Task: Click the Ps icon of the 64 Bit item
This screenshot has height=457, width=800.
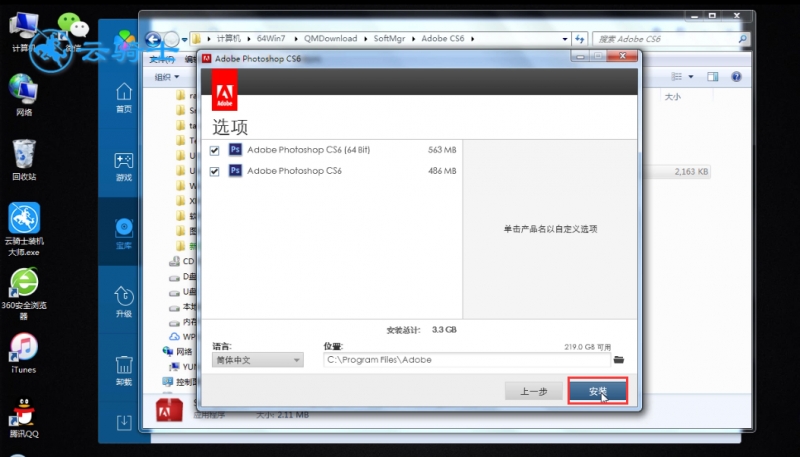Action: click(x=235, y=149)
